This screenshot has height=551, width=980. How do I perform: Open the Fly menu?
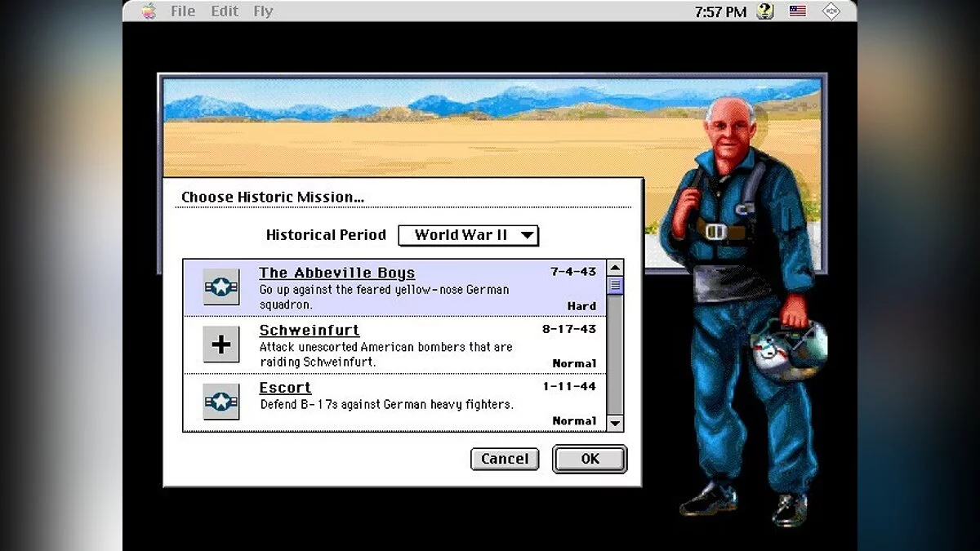point(263,11)
